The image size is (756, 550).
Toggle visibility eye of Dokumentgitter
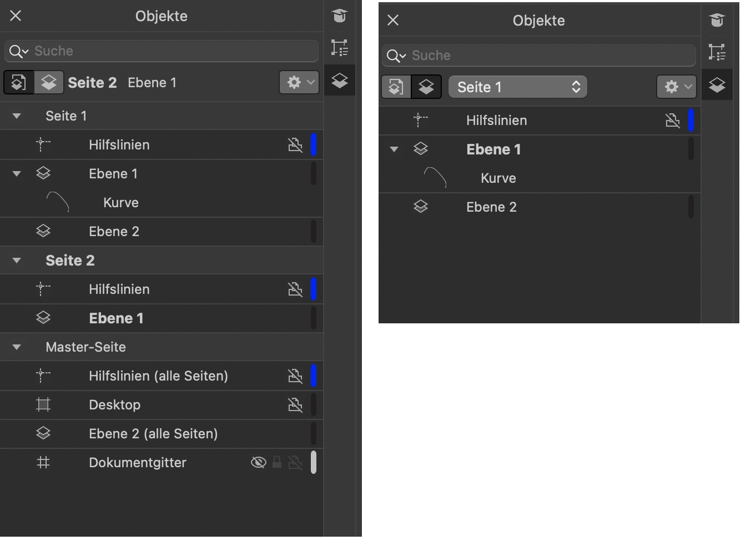coord(258,463)
